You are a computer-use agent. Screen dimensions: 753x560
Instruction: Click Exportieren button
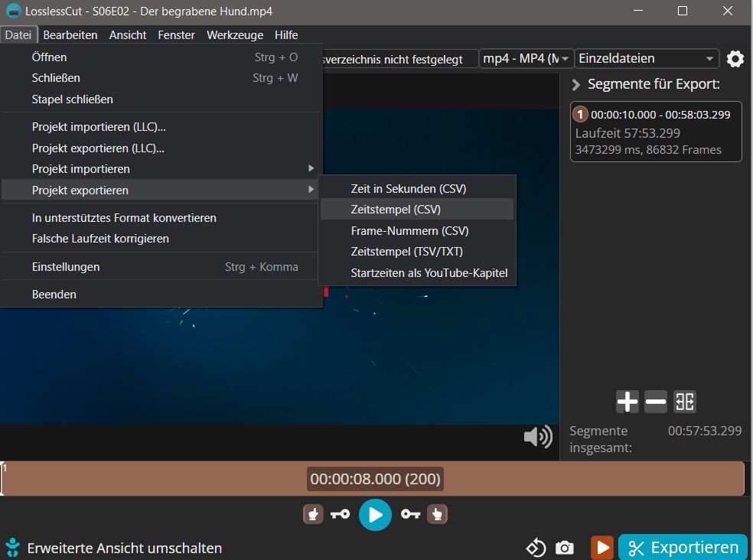click(683, 548)
